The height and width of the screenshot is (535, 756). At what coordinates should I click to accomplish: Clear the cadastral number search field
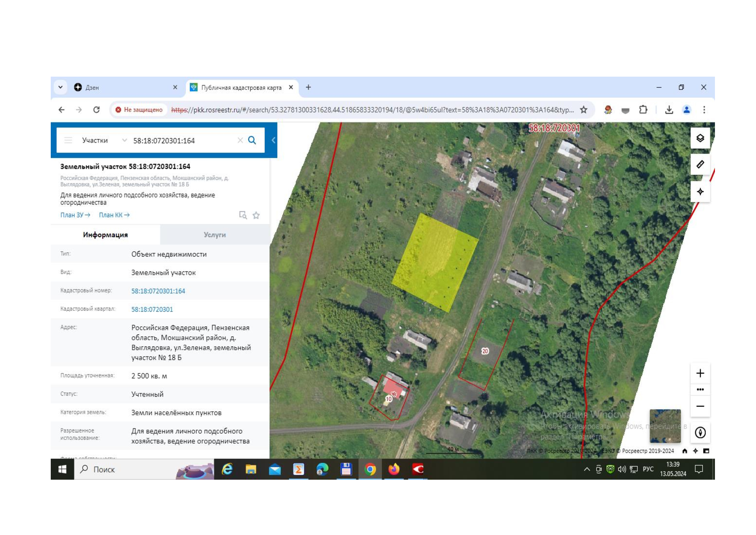point(240,140)
